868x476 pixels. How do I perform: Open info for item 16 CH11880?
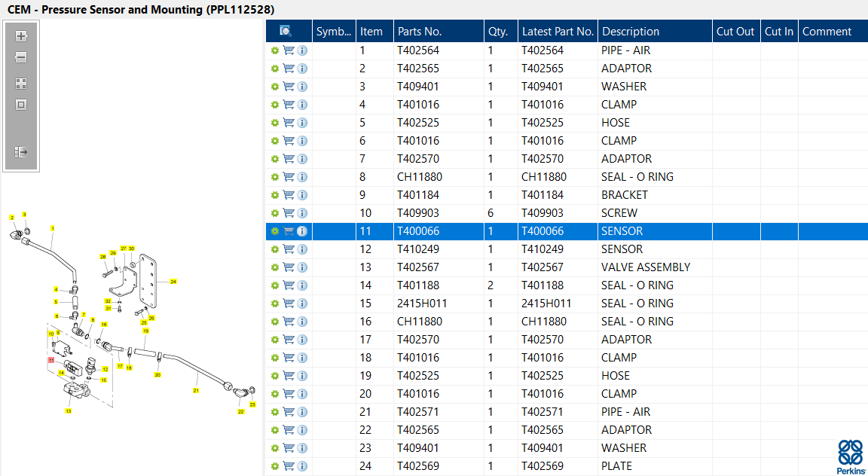(302, 322)
